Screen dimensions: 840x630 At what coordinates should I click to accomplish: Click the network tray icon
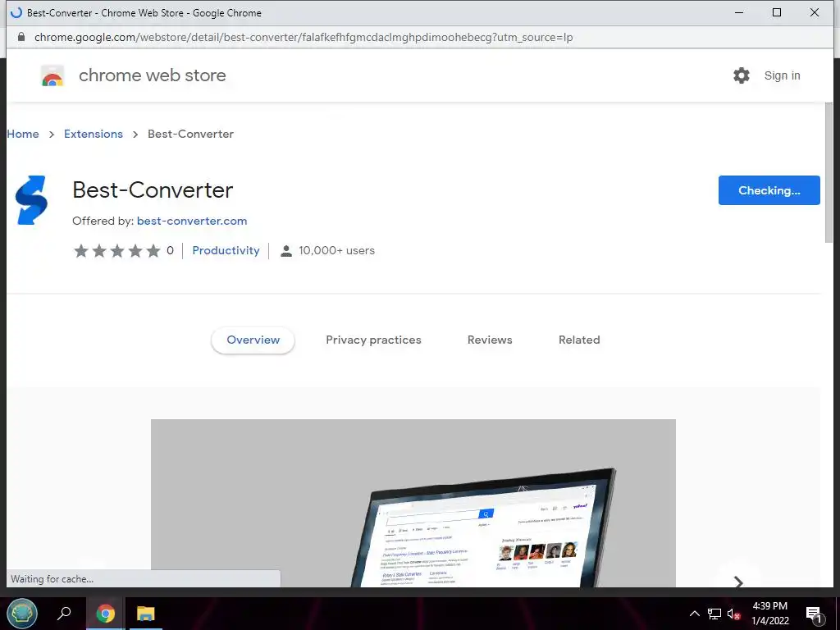tap(714, 614)
